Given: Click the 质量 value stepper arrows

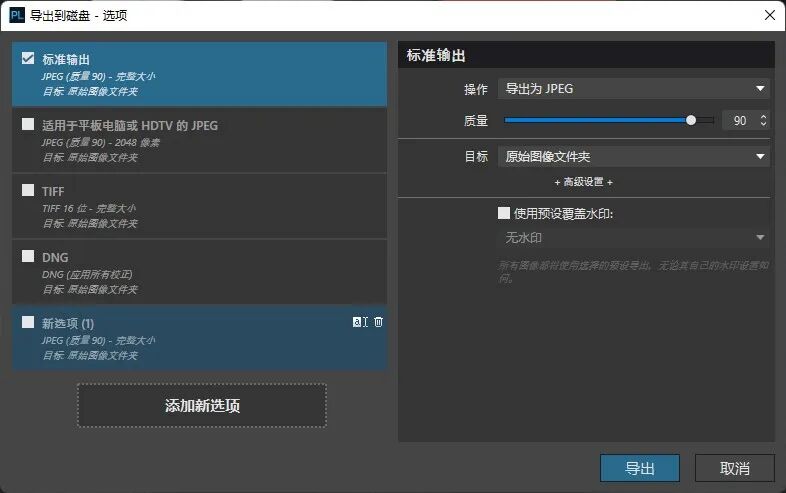Looking at the screenshot, I should pyautogui.click(x=763, y=120).
